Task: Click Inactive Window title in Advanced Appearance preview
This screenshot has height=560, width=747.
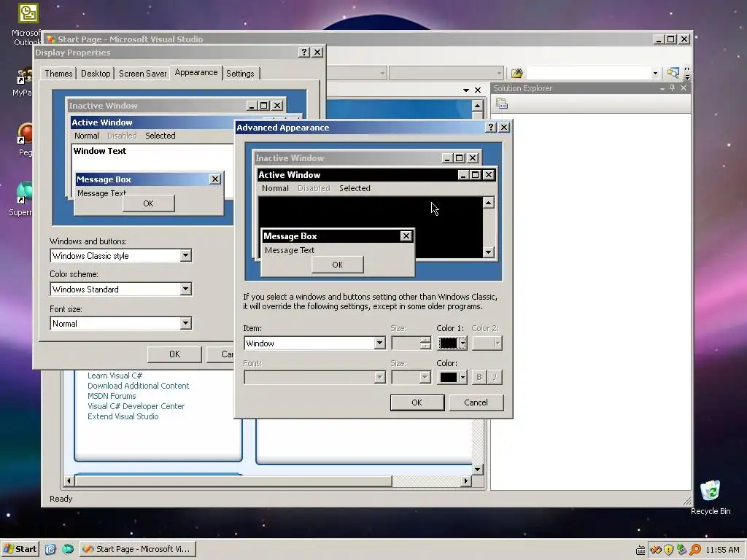Action: tap(290, 158)
